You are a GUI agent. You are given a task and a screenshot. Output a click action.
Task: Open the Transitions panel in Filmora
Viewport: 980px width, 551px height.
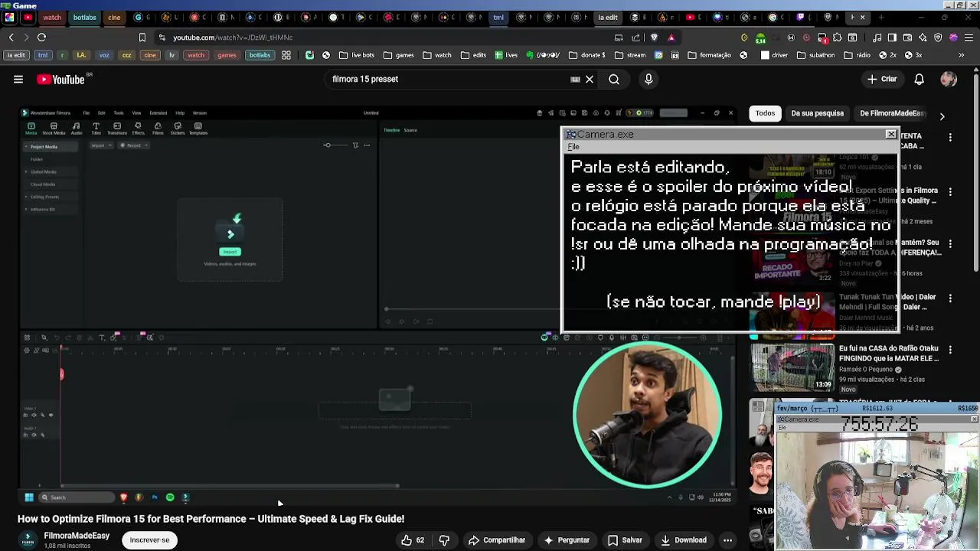(x=117, y=128)
